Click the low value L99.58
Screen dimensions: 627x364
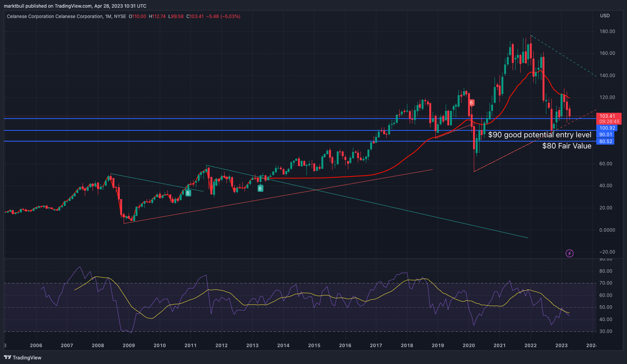[x=176, y=16]
